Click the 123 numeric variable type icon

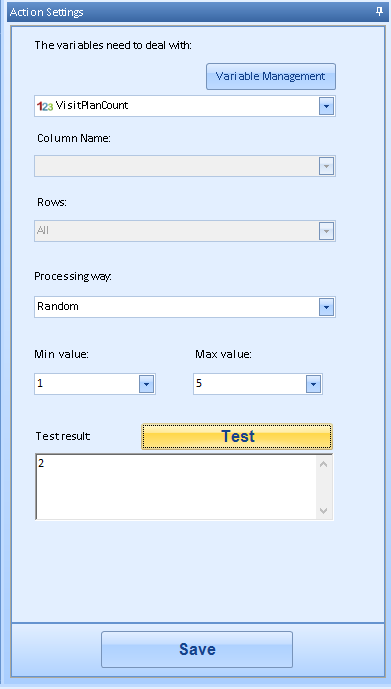[45, 106]
